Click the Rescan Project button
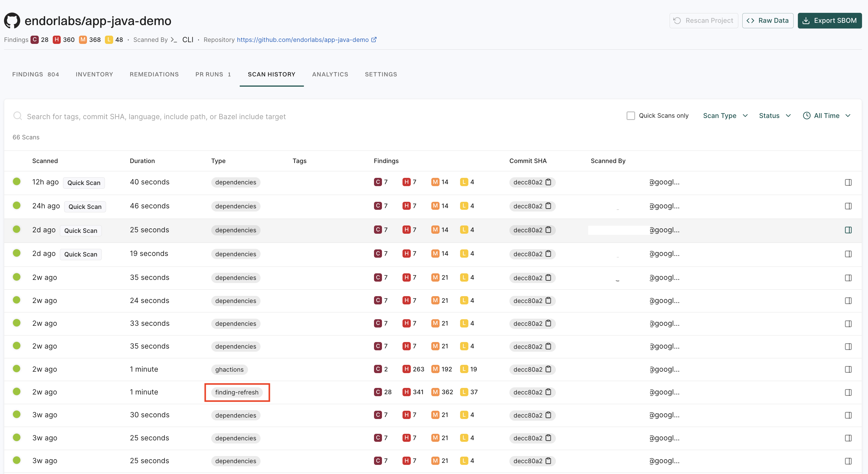868x474 pixels. point(704,21)
